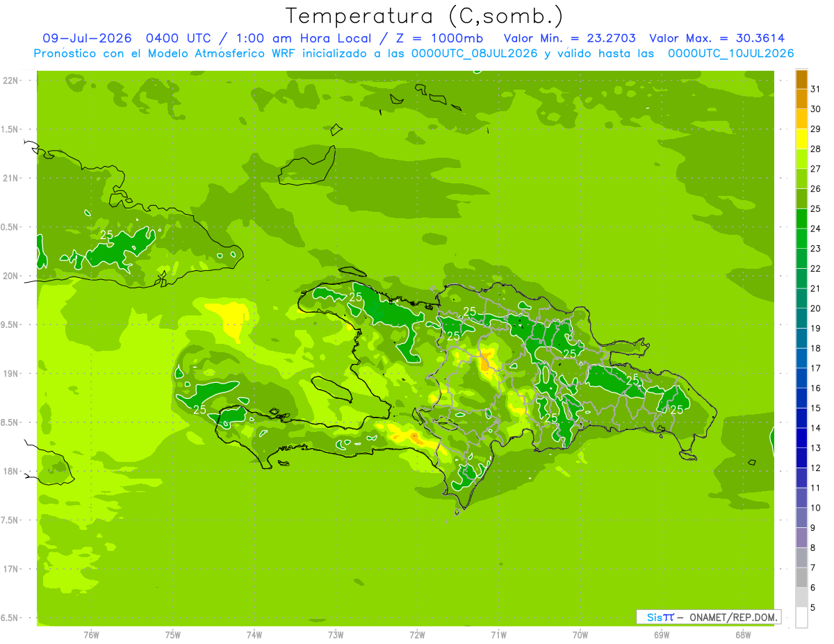834x644 pixels.
Task: Click the '70W' longitude label
Action: 580,635
